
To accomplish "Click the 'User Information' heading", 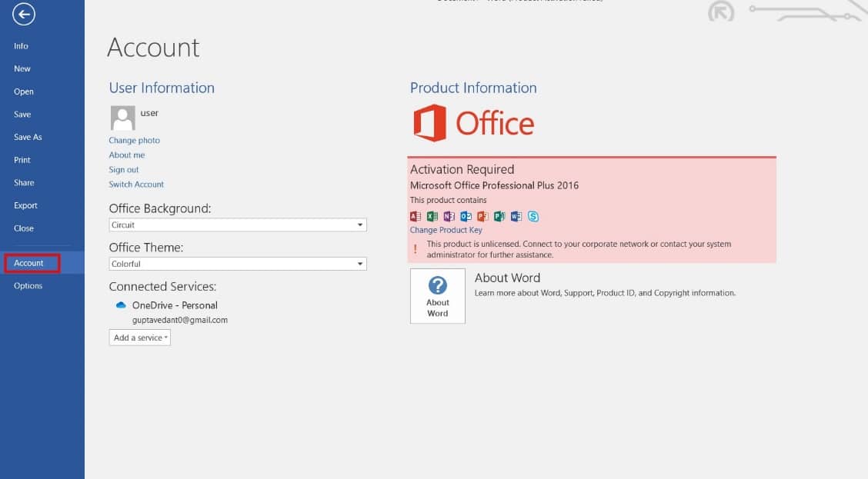I will pyautogui.click(x=162, y=88).
